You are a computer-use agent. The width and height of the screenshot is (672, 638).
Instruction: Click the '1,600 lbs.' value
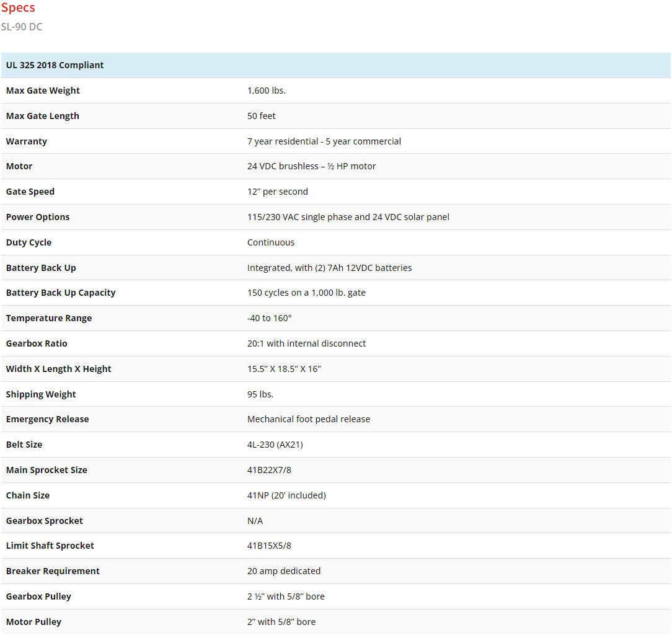(266, 91)
